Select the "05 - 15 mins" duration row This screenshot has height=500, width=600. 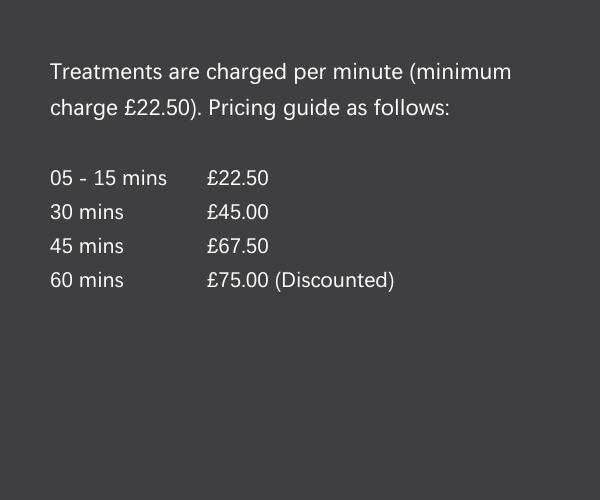pos(108,178)
